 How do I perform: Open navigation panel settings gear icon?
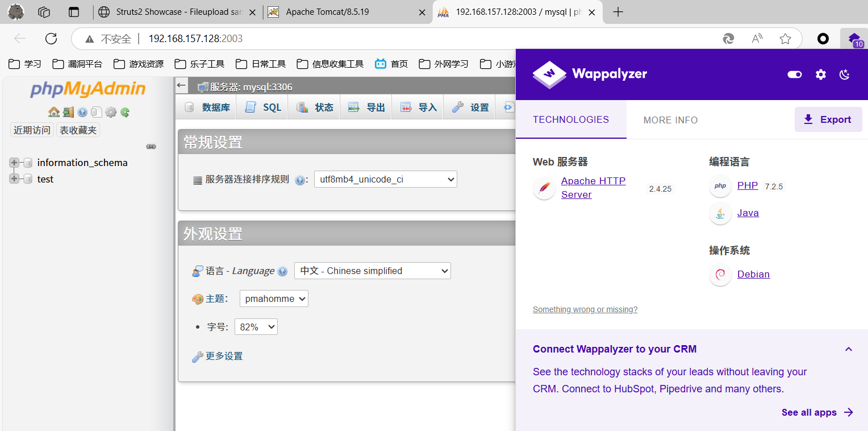(111, 112)
